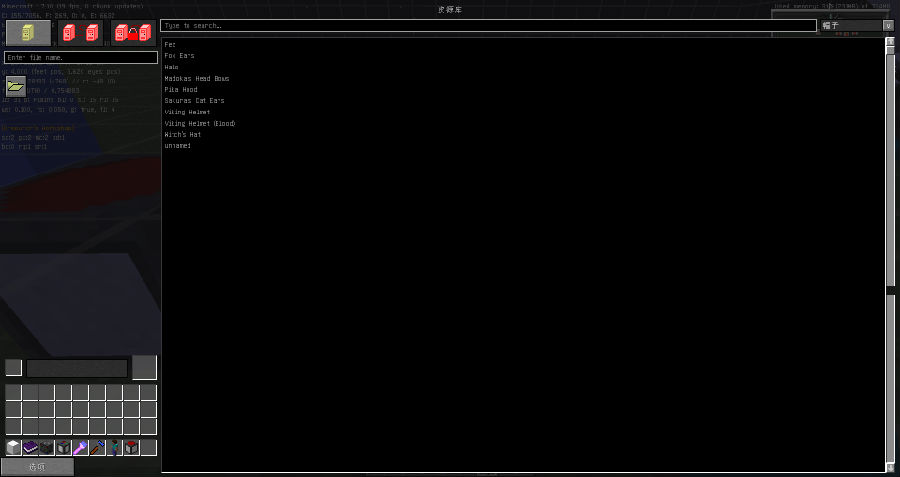Choose "Viking Helmet (Blood)" entry
This screenshot has width=900, height=477.
[200, 123]
